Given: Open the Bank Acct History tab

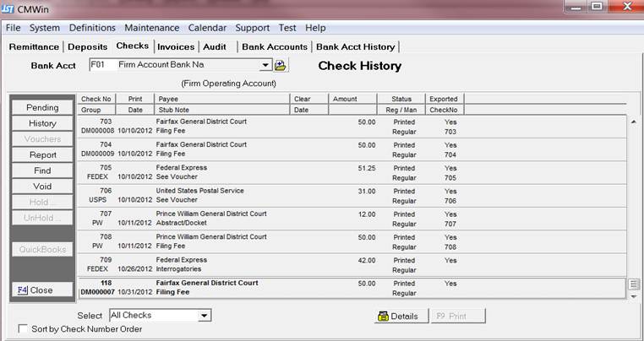Looking at the screenshot, I should (355, 46).
